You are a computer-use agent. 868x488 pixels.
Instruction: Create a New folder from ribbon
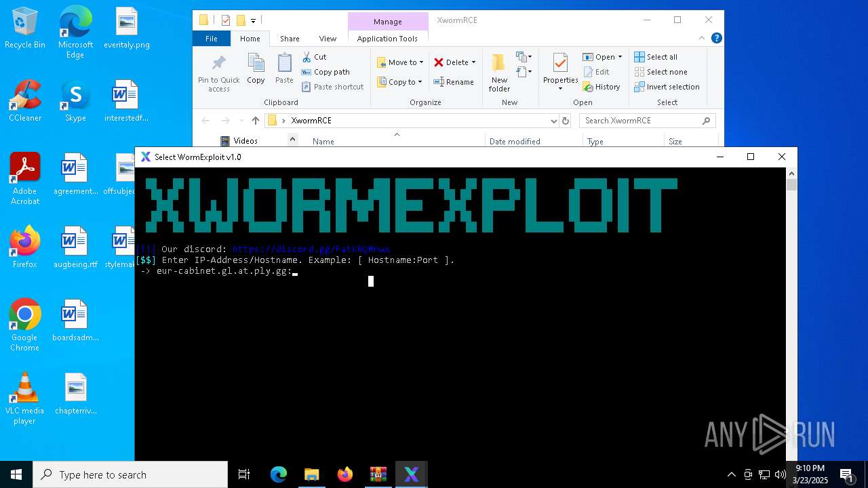(x=499, y=73)
